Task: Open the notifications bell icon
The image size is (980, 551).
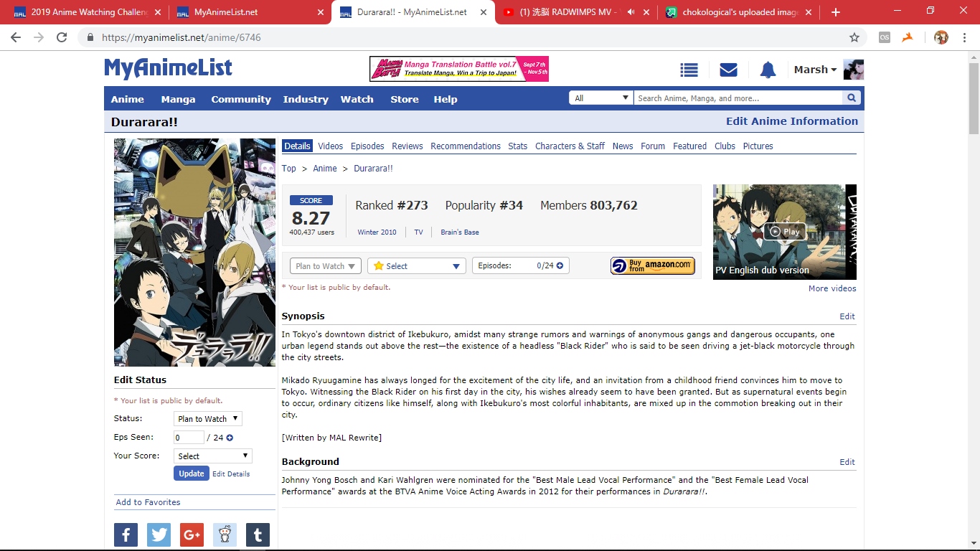Action: click(768, 70)
